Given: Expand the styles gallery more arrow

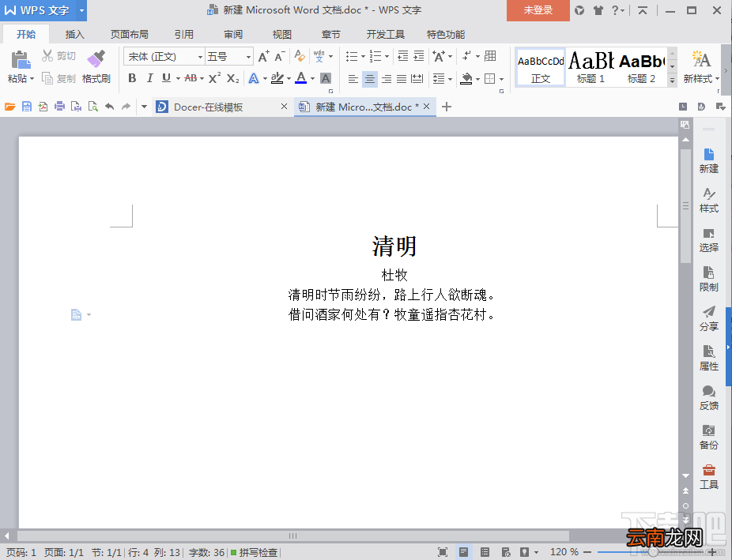Looking at the screenshot, I should point(672,81).
